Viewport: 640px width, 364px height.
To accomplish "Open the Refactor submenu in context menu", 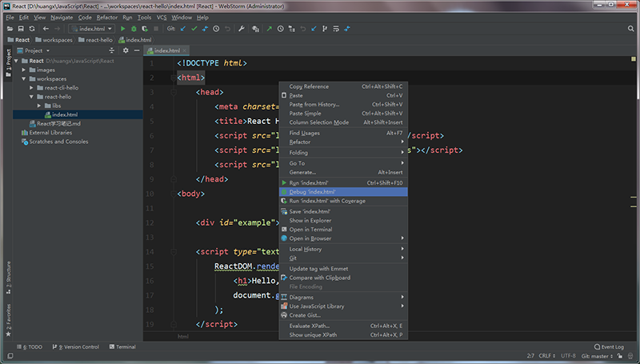I will click(x=343, y=142).
